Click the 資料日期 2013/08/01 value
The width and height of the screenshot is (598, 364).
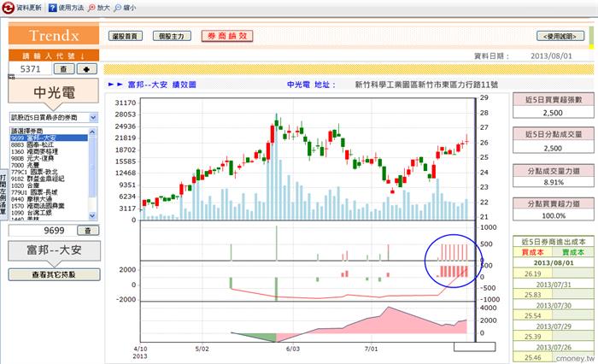551,56
